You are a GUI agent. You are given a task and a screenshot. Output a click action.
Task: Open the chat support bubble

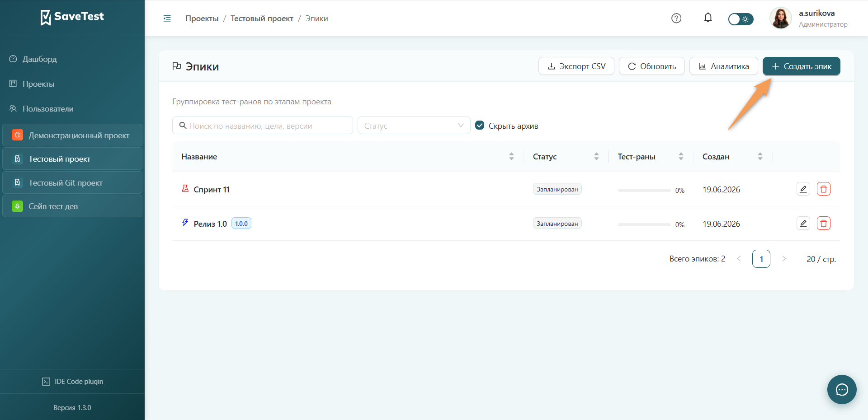pos(842,389)
